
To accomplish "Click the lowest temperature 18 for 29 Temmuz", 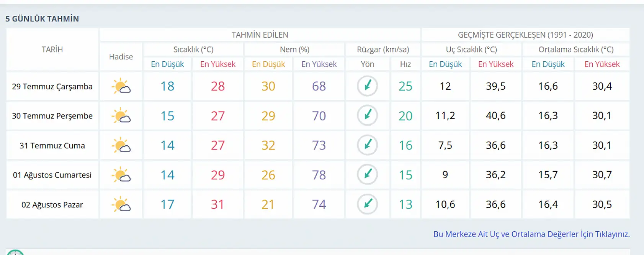I will [167, 86].
